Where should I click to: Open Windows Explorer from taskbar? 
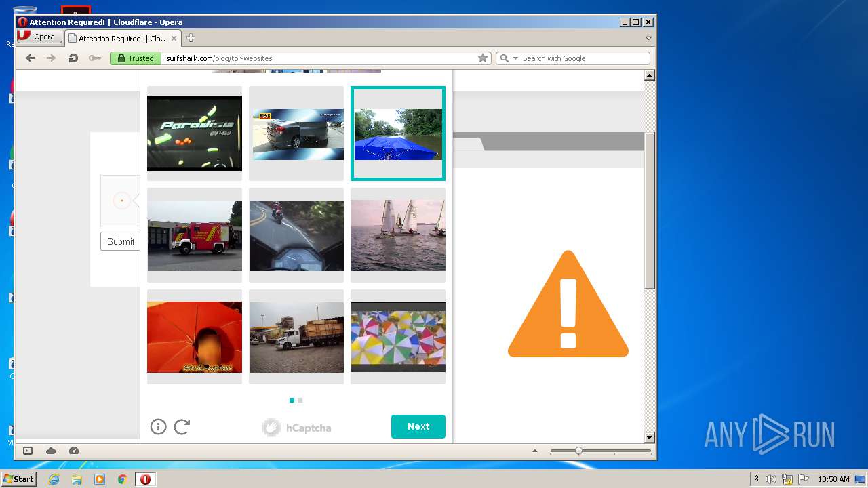click(x=77, y=479)
